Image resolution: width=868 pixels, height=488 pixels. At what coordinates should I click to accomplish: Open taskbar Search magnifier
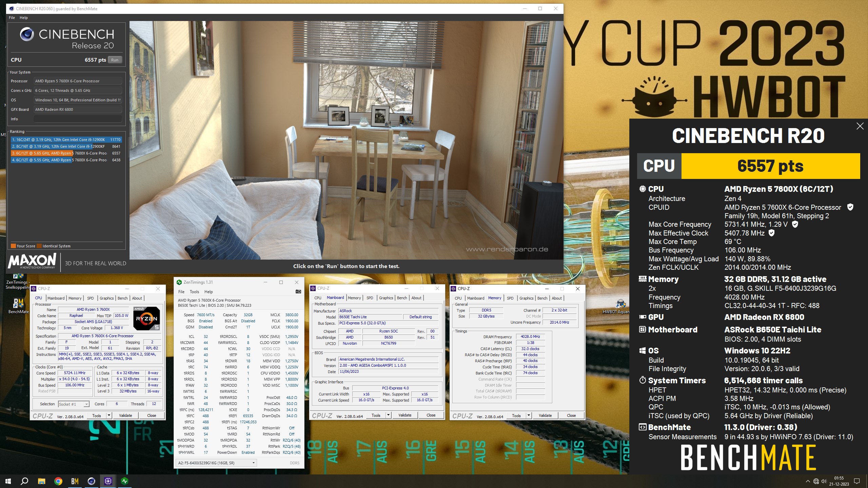(x=24, y=481)
